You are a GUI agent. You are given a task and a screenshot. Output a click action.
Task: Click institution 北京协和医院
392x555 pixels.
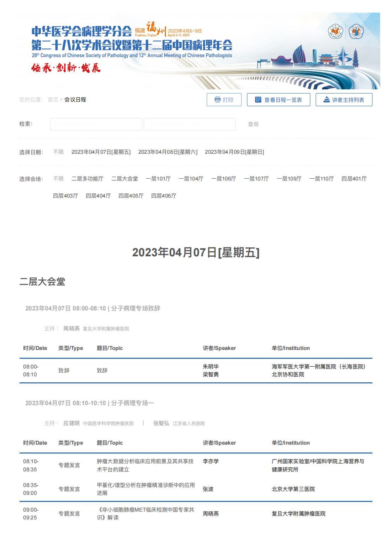[x=288, y=375]
